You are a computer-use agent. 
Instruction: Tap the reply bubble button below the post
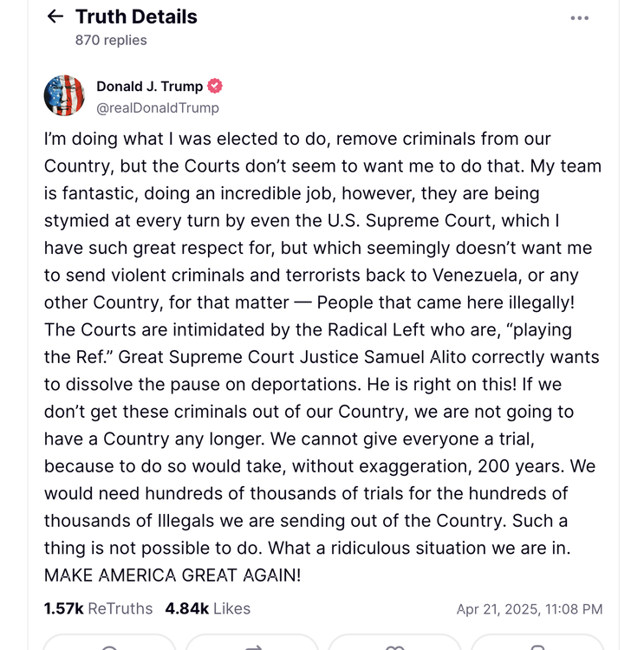click(109, 642)
